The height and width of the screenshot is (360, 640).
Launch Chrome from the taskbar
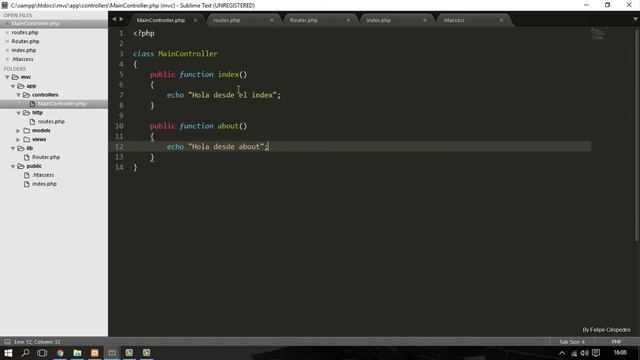tap(60, 353)
